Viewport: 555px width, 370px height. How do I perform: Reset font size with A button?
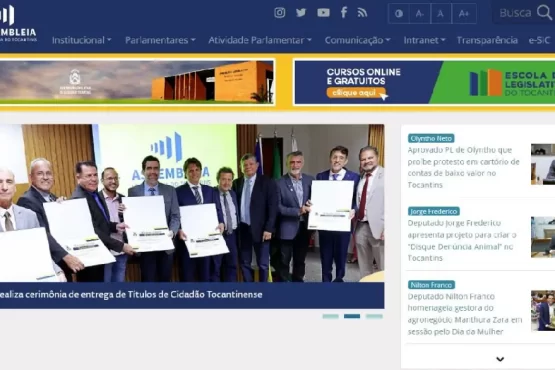[x=441, y=14]
